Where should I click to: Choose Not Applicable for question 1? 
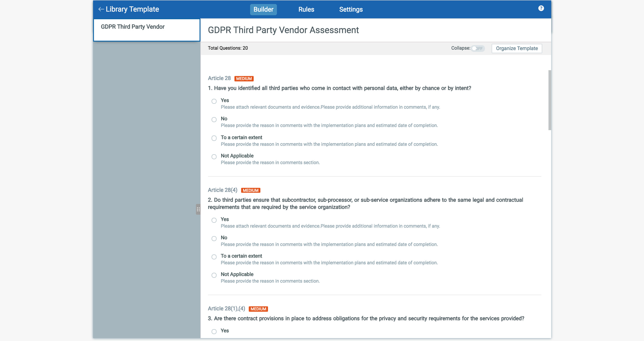coord(214,157)
